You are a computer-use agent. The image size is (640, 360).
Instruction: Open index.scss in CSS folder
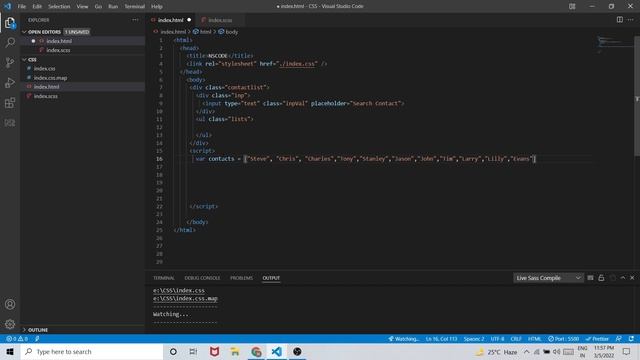46,96
